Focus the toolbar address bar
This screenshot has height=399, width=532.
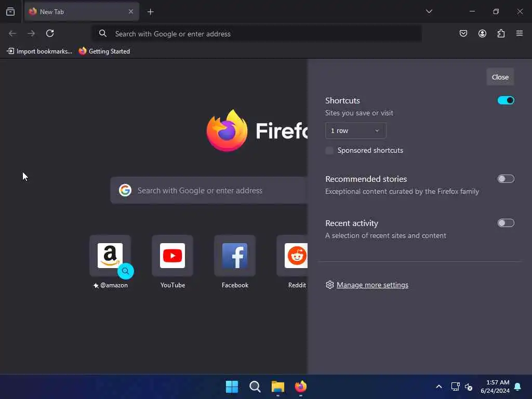(257, 34)
